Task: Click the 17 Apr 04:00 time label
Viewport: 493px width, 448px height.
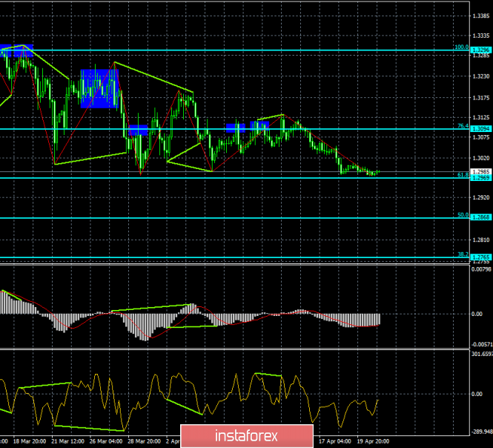Action: (x=335, y=441)
